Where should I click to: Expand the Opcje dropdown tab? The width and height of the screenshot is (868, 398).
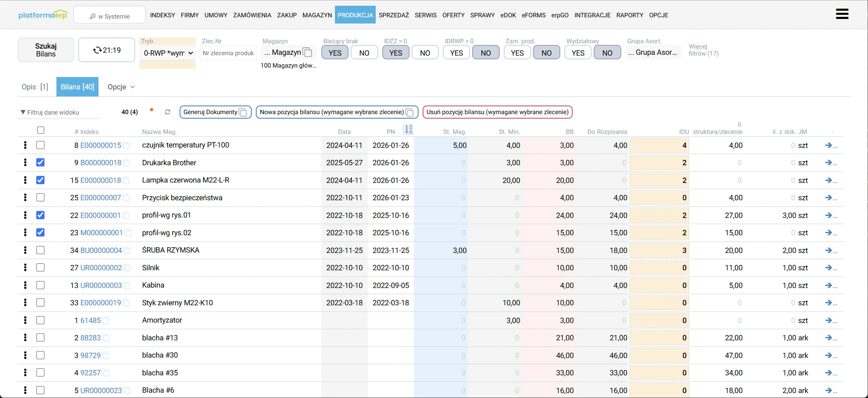point(121,87)
